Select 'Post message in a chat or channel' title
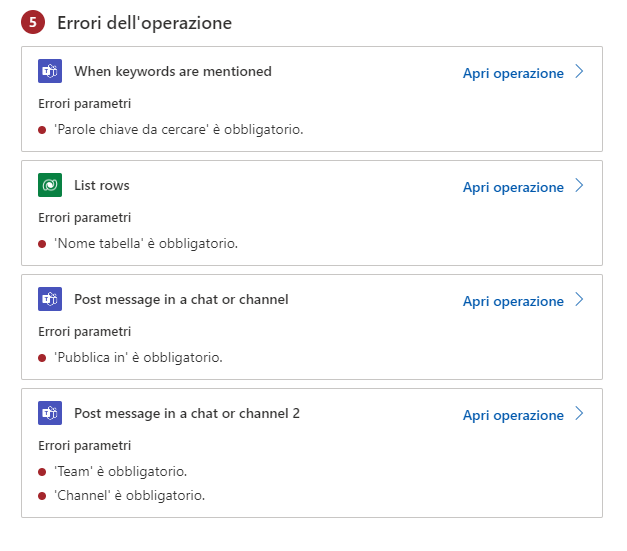This screenshot has height=551, width=627. 181,299
